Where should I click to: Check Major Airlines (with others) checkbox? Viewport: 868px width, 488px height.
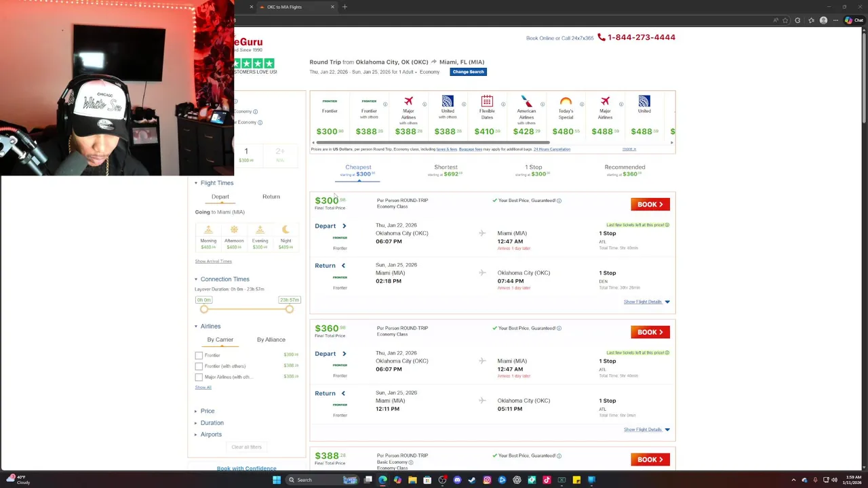199,377
